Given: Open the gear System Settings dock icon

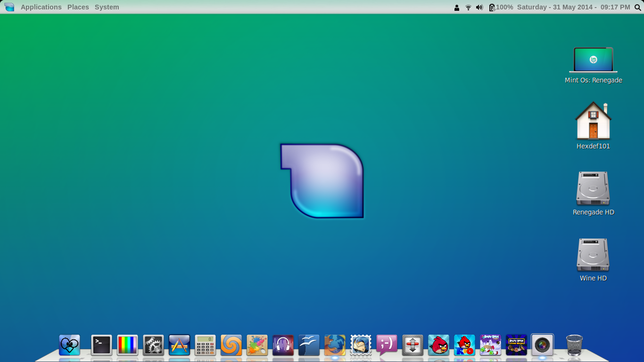Looking at the screenshot, I should (x=153, y=345).
